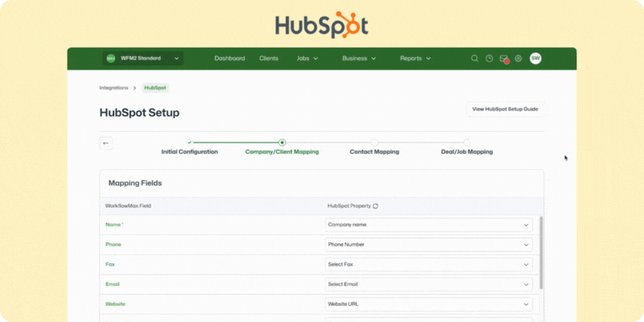Click the Fax field label
Screen dimensions: 644x322
(110, 265)
